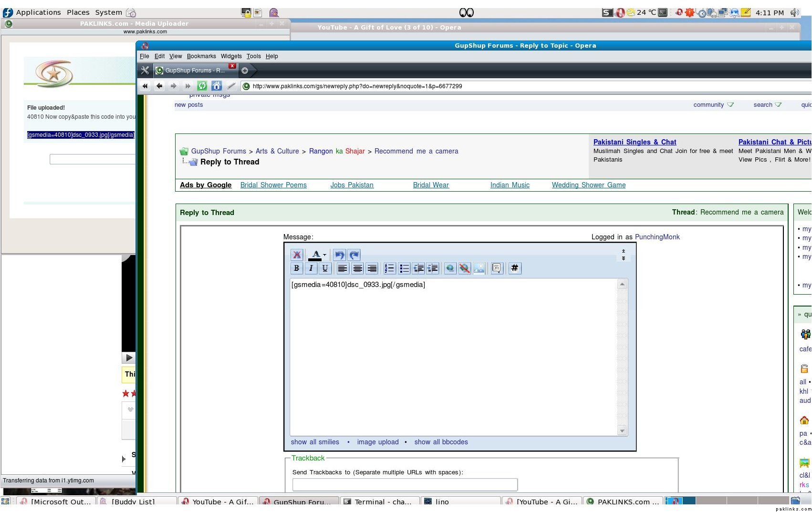The width and height of the screenshot is (812, 512).
Task: Click the Remove Formatting icon
Action: [297, 255]
